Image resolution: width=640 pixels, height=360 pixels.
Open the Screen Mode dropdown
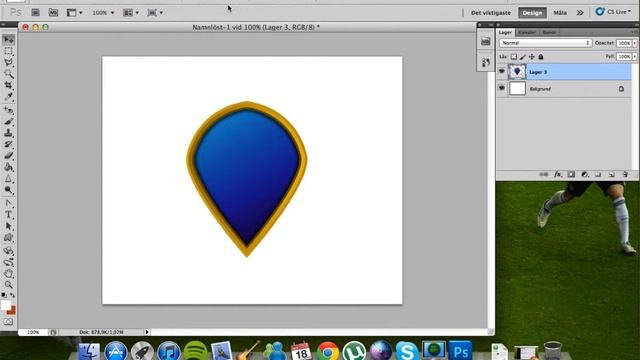pos(155,13)
